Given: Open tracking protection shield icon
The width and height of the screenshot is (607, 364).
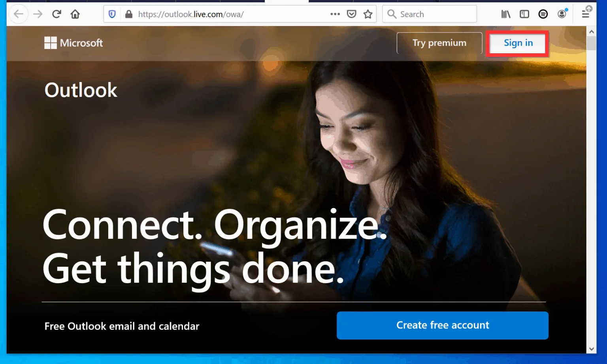Looking at the screenshot, I should 112,14.
